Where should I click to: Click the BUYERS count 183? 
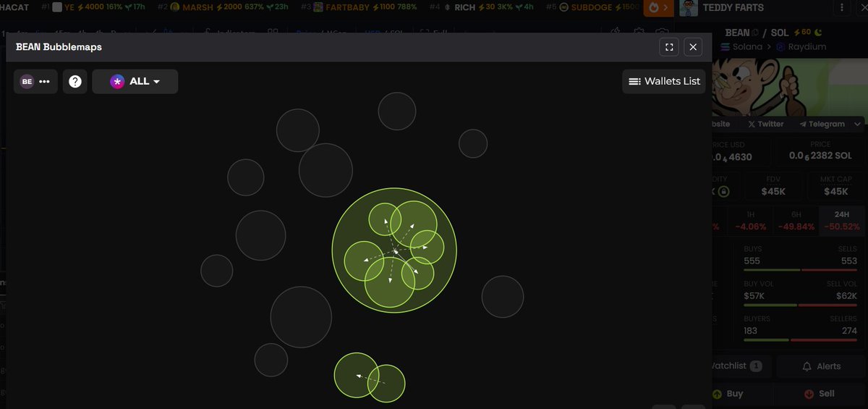click(752, 330)
